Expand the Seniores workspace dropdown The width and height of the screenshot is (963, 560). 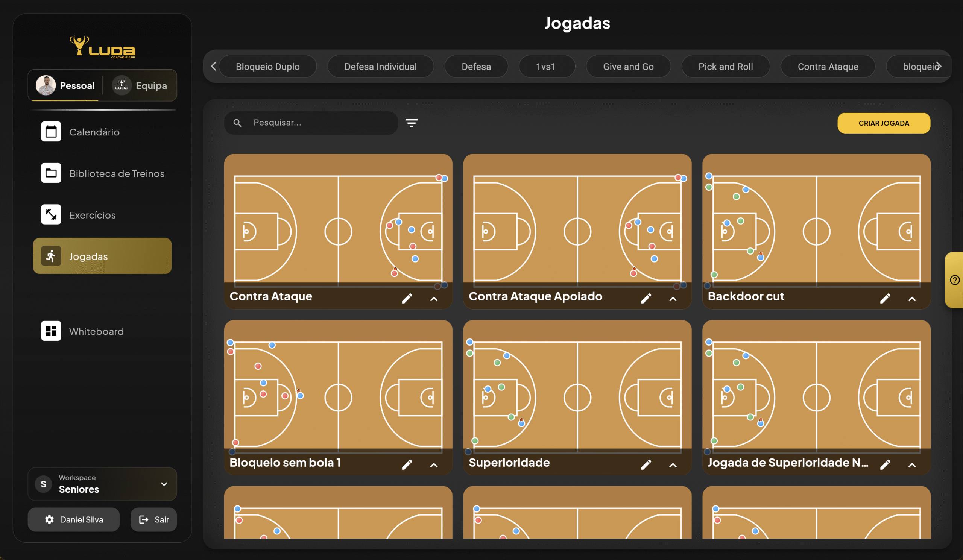pyautogui.click(x=164, y=484)
